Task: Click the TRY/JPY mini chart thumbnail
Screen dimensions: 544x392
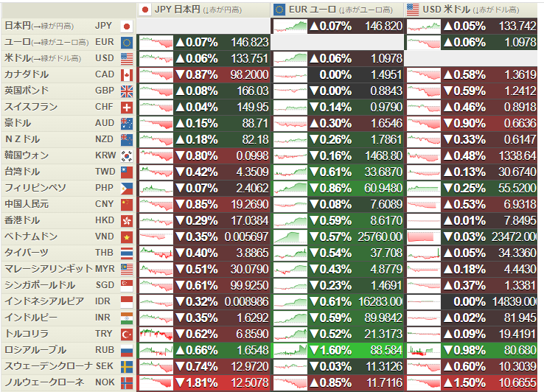Action: (155, 334)
